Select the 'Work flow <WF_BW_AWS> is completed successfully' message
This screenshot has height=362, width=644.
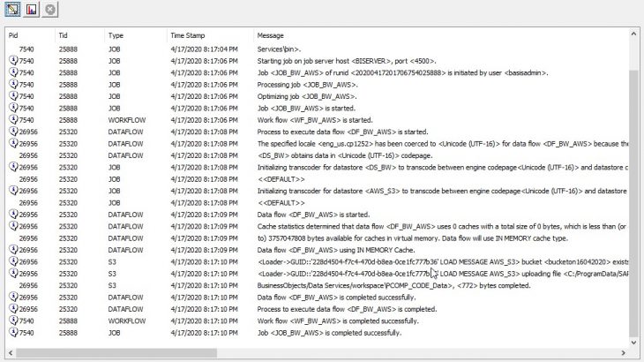(x=337, y=321)
